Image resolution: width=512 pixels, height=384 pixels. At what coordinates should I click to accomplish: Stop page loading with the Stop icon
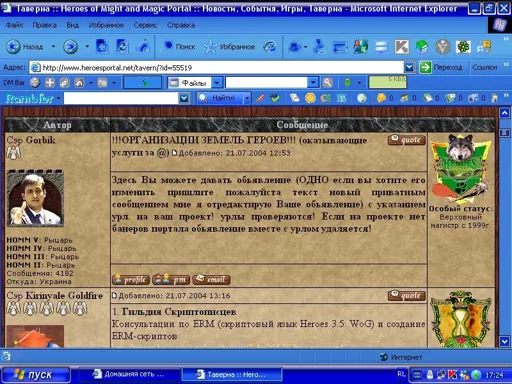tap(102, 46)
